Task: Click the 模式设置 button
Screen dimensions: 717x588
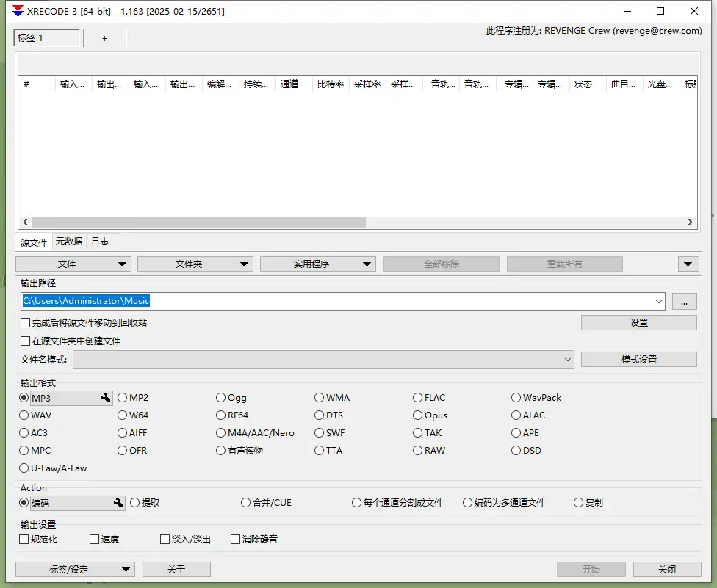Action: pyautogui.click(x=638, y=360)
